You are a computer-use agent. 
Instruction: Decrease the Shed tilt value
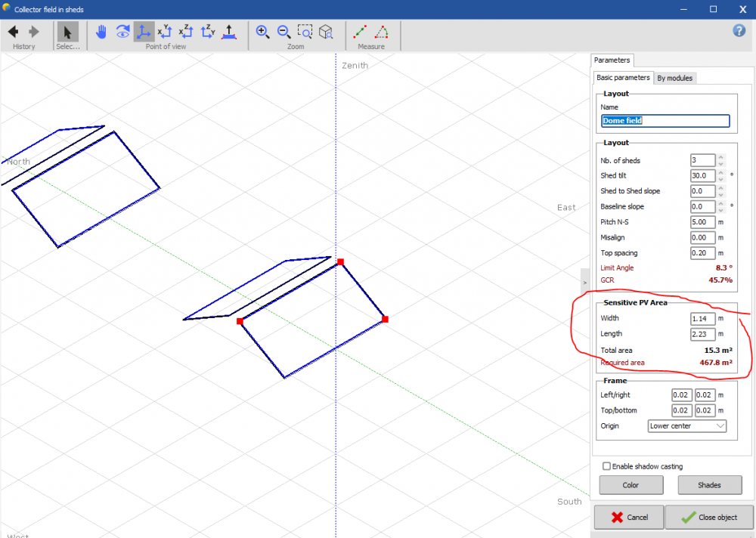pyautogui.click(x=720, y=179)
